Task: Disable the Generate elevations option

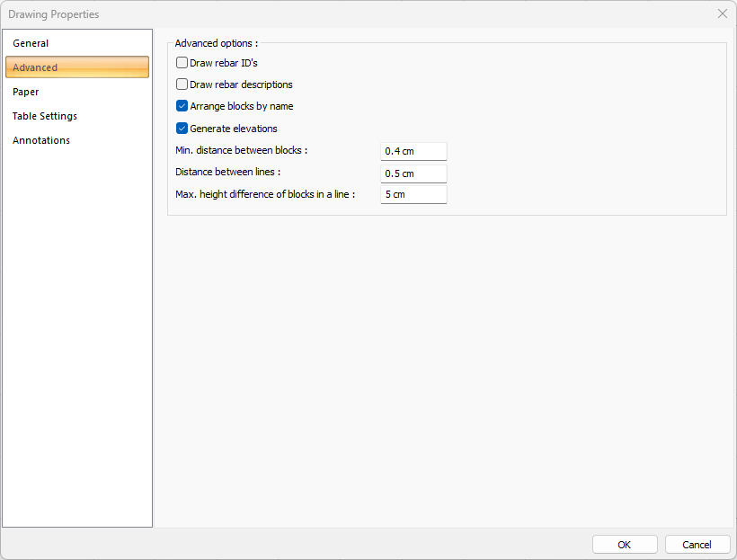Action: 182,129
